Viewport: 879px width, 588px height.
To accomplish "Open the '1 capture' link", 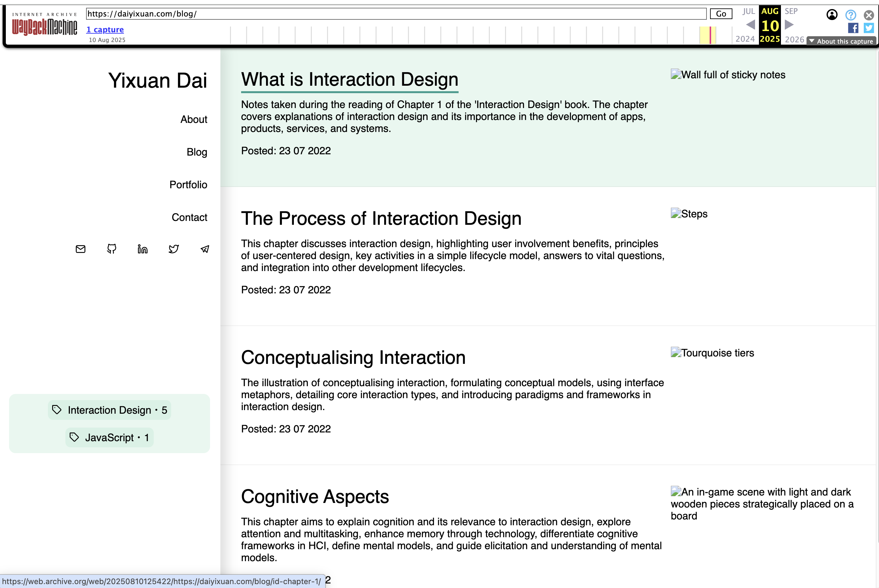I will click(x=105, y=29).
